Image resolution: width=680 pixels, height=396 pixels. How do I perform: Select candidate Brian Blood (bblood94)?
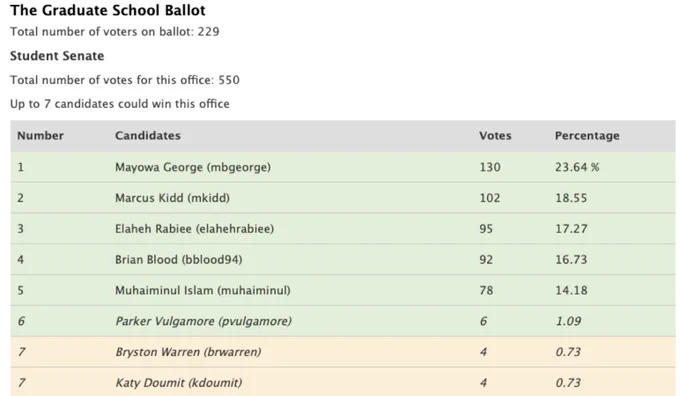click(179, 260)
